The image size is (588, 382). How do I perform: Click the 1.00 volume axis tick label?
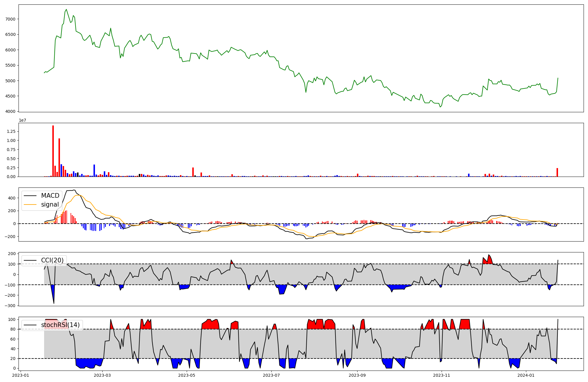click(12, 140)
